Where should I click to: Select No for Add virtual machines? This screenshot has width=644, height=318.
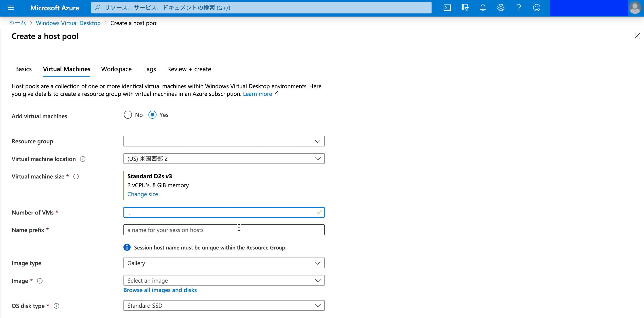(x=128, y=115)
